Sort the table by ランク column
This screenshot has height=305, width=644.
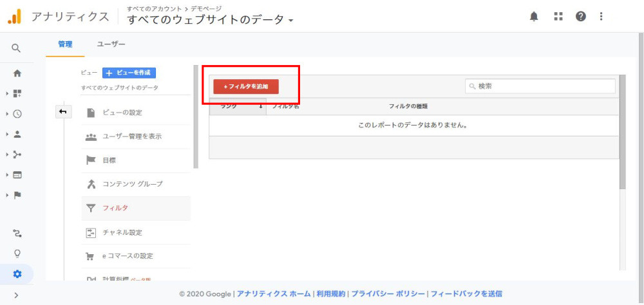click(x=237, y=106)
